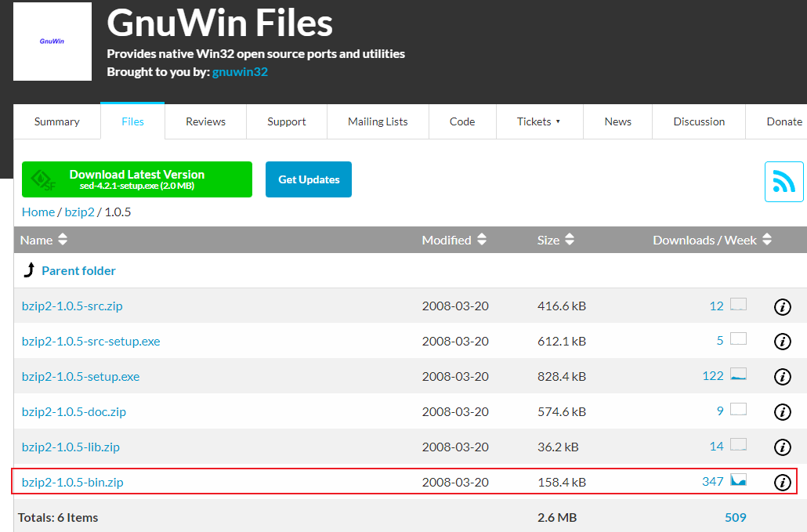Image resolution: width=807 pixels, height=532 pixels.
Task: Download bzip2-1.0.5-src-setup.exe
Action: coord(91,341)
